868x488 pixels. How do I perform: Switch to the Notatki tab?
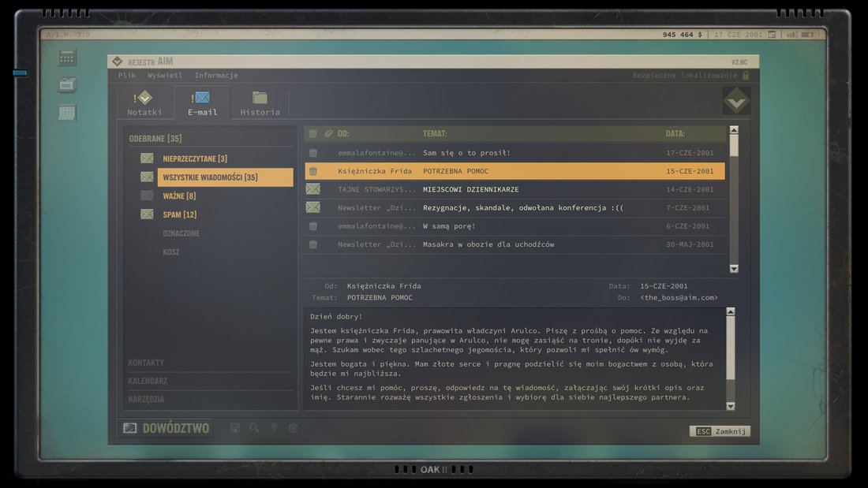[x=144, y=103]
